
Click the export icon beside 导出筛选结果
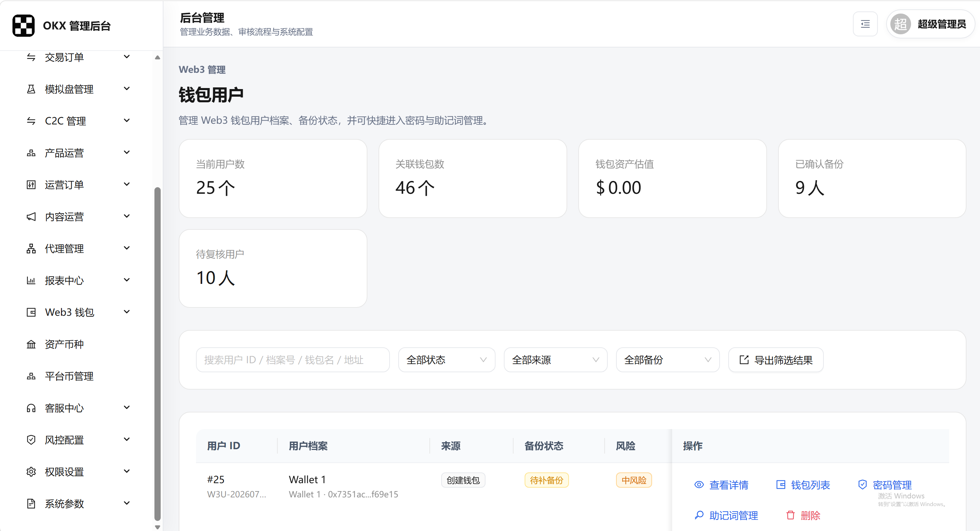coord(744,359)
